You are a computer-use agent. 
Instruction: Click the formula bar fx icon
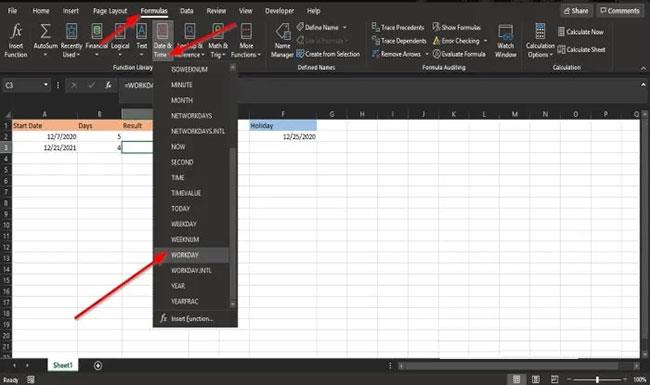[x=108, y=85]
